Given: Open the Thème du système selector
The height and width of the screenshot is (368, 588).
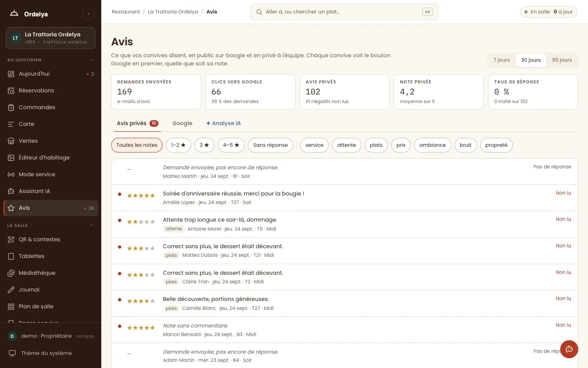Looking at the screenshot, I should tap(51, 353).
